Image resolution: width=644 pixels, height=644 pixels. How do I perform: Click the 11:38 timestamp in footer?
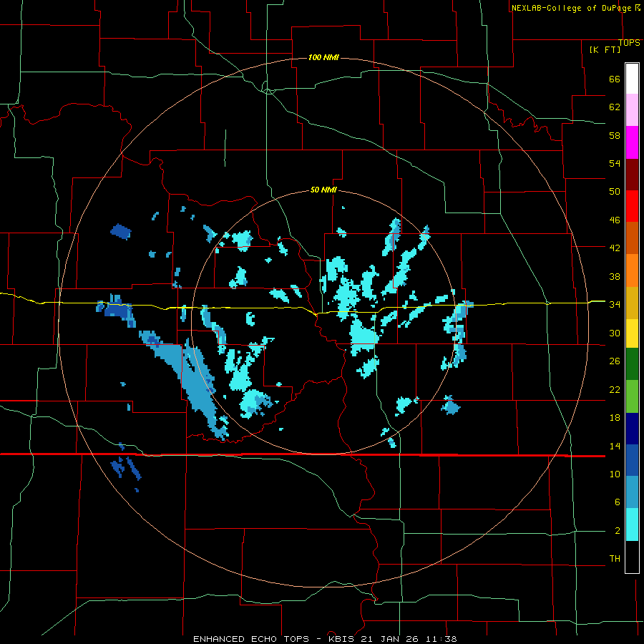click(440, 639)
